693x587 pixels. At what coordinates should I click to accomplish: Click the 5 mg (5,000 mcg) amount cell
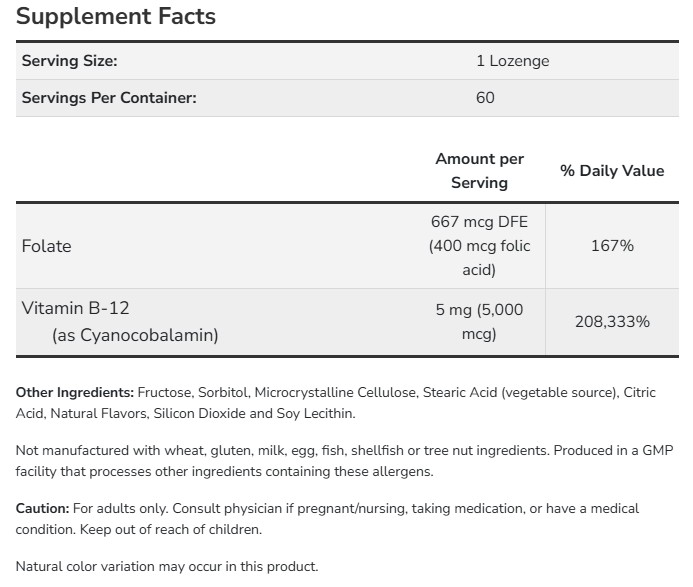pos(479,322)
